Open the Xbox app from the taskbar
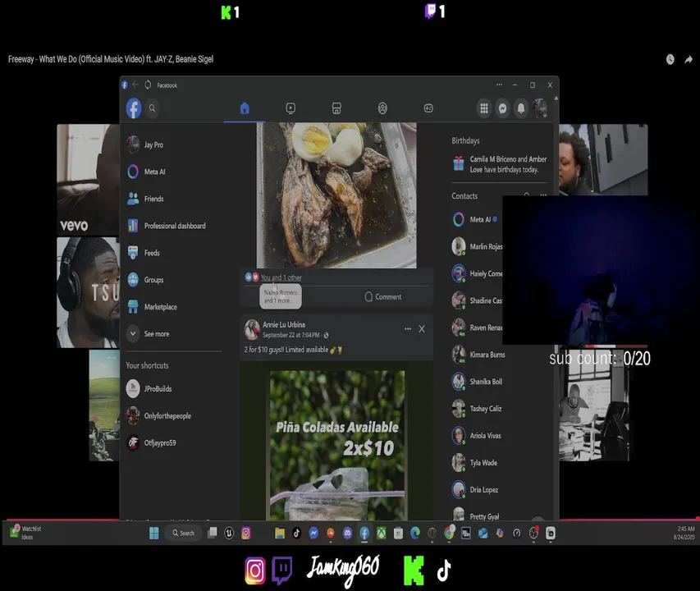700x591 pixels. coord(382,533)
